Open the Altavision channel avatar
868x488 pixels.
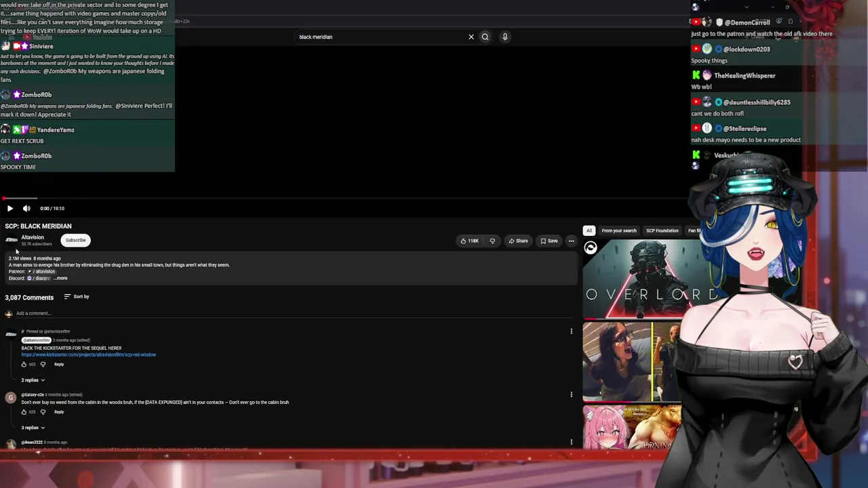pos(12,240)
